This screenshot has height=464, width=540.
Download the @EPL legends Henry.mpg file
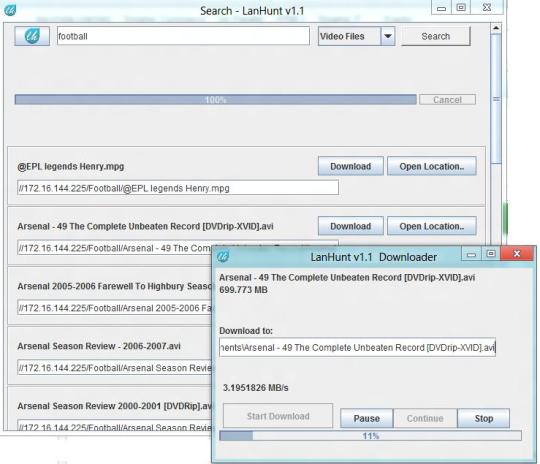351,166
